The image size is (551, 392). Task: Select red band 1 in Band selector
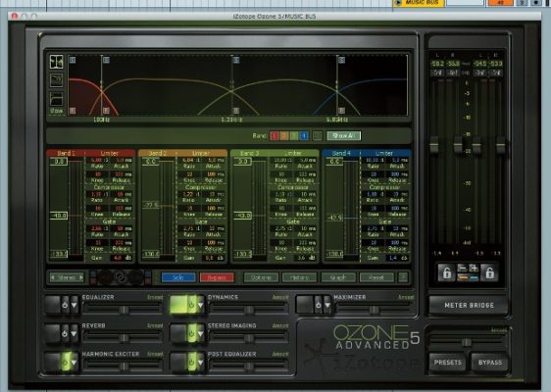275,136
